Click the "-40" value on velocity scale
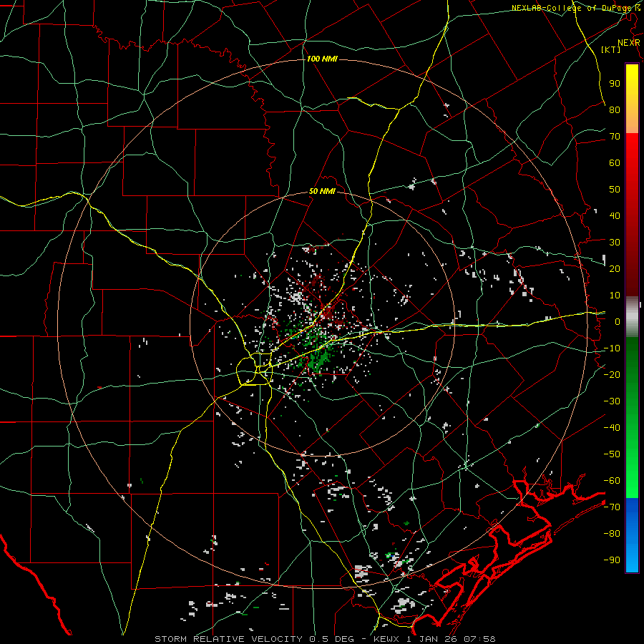Viewport: 644px width, 644px height. click(x=612, y=428)
